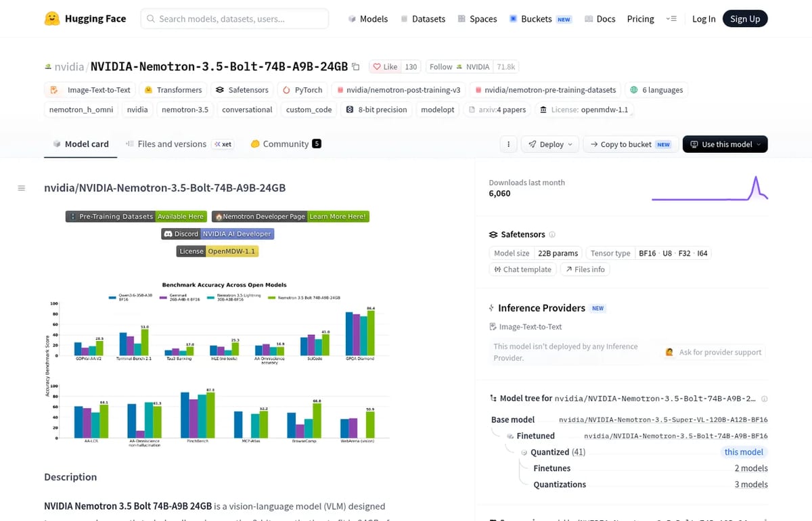Focus the search models, datasets, users field

click(x=235, y=19)
